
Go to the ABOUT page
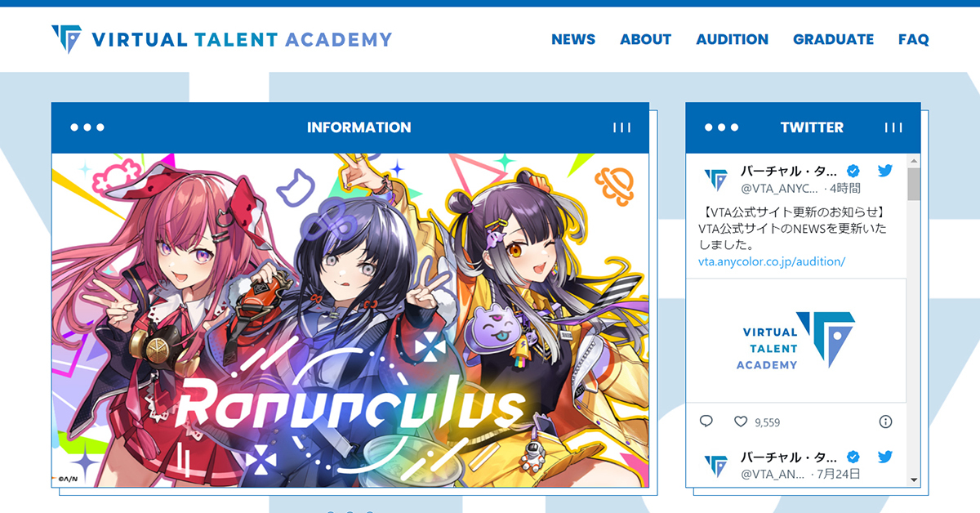(645, 39)
